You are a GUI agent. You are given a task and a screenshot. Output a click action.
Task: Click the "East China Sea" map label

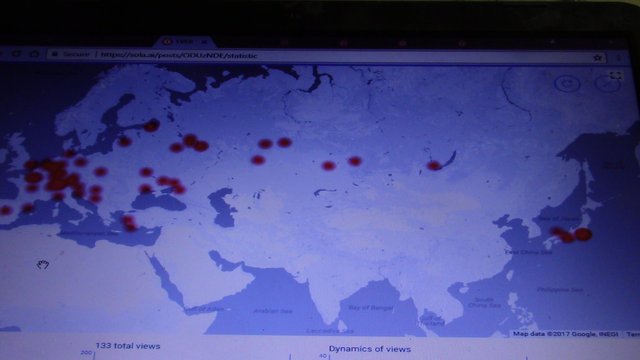[x=528, y=252]
